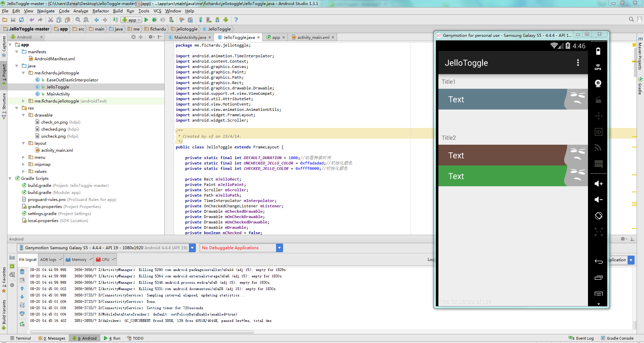Switch to the Memory tab

point(79,260)
